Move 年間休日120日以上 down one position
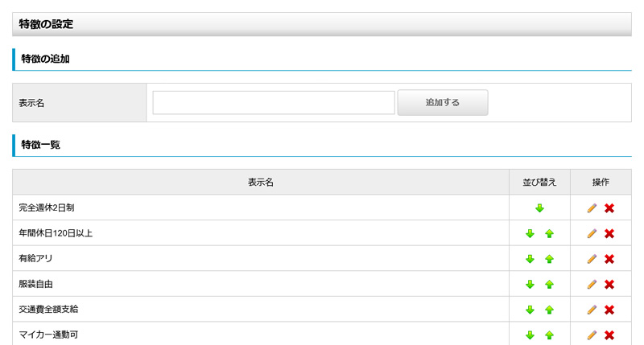The width and height of the screenshot is (644, 345). click(x=530, y=234)
